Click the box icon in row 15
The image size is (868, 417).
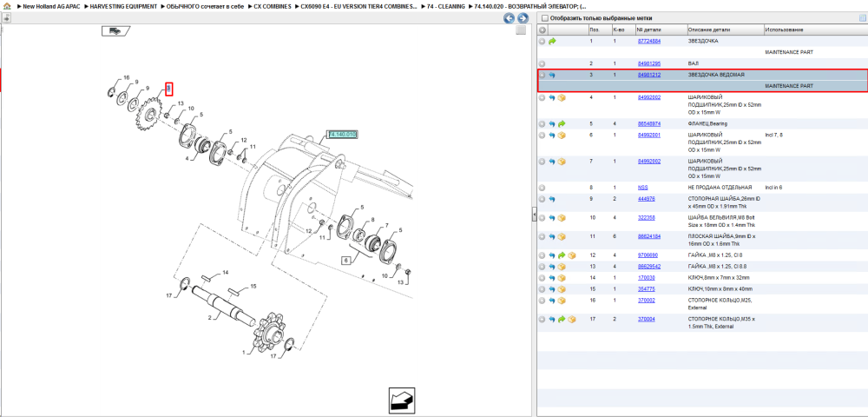(x=562, y=289)
